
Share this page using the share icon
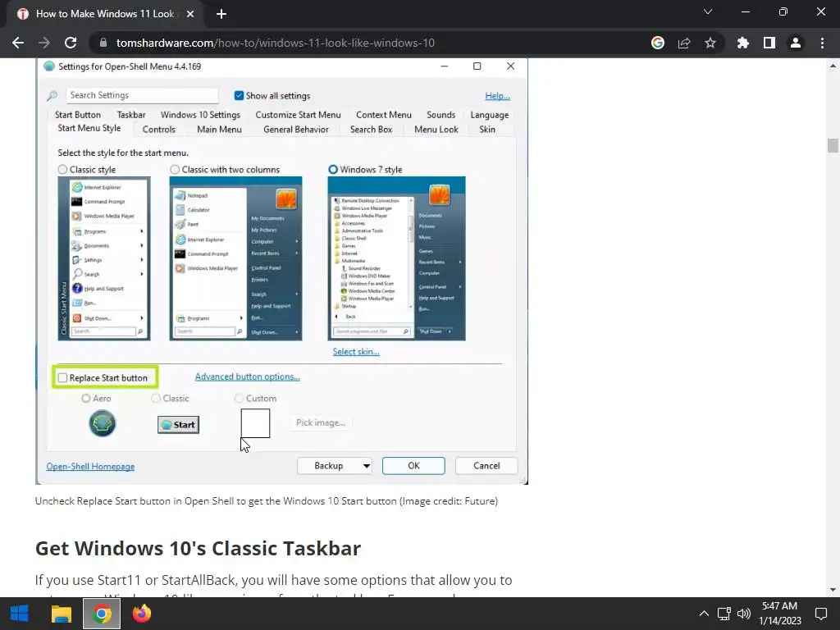(x=683, y=43)
